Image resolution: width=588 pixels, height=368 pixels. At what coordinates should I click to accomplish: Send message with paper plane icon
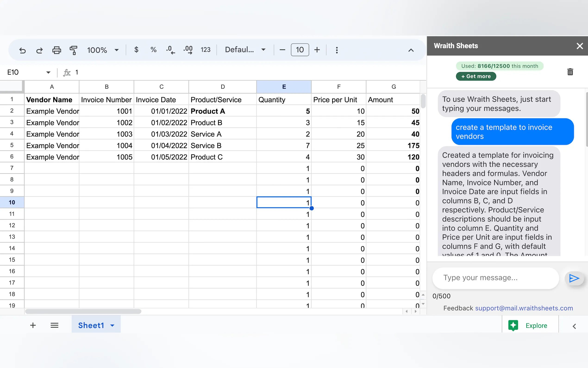click(574, 278)
